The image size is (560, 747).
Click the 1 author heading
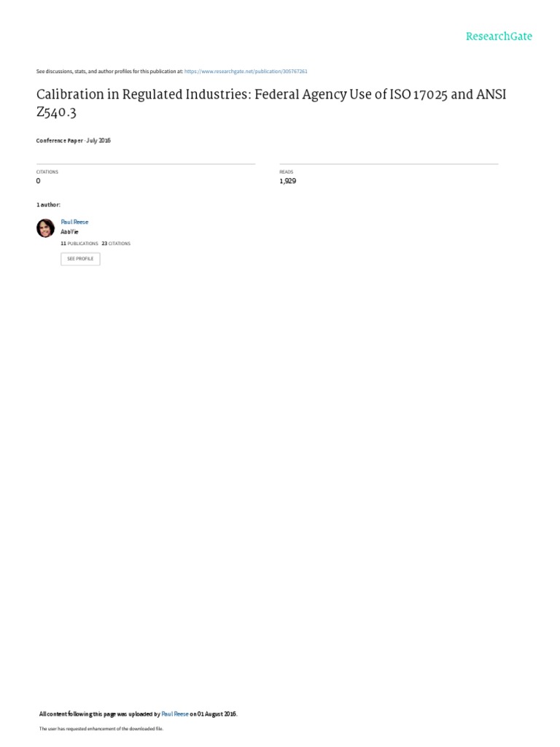point(48,205)
